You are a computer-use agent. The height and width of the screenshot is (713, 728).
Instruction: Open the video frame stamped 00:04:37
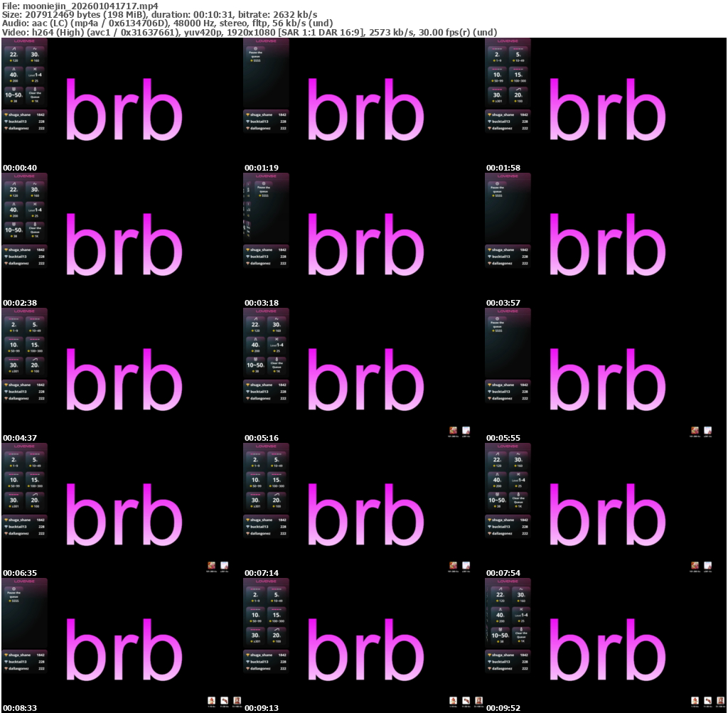122,375
